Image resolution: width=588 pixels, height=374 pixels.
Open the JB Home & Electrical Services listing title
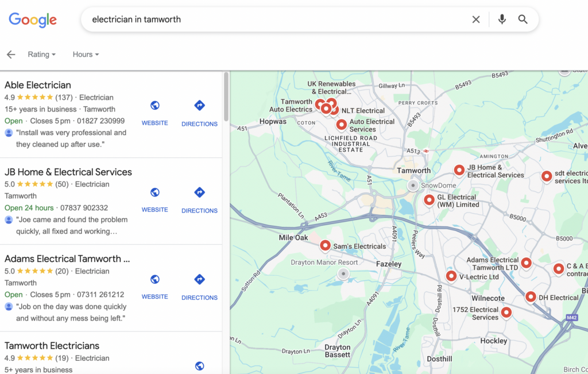68,172
